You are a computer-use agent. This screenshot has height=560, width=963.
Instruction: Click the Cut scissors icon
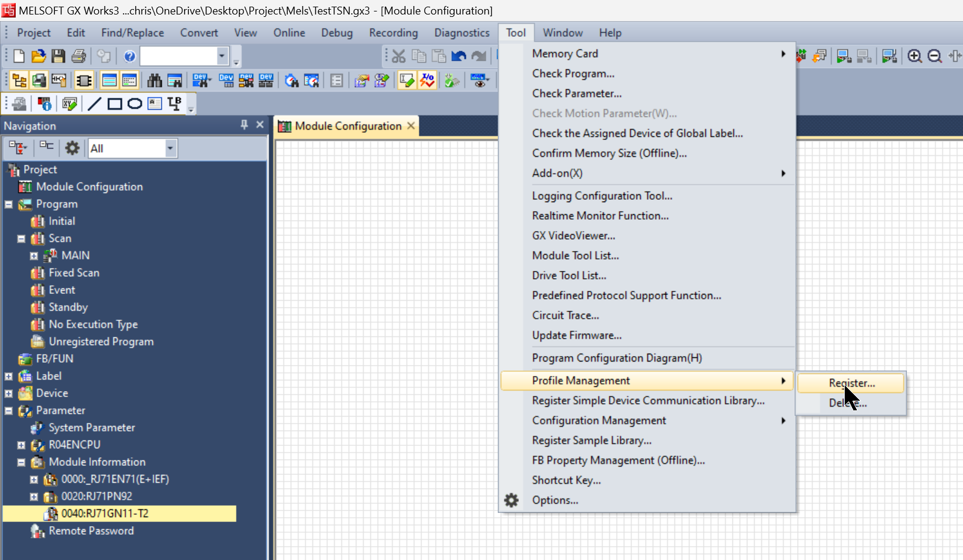pyautogui.click(x=399, y=56)
